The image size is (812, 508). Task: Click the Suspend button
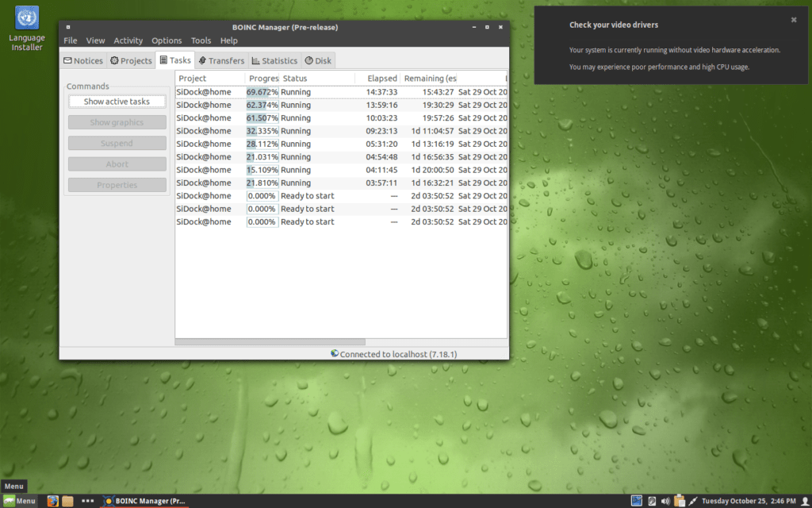point(117,143)
